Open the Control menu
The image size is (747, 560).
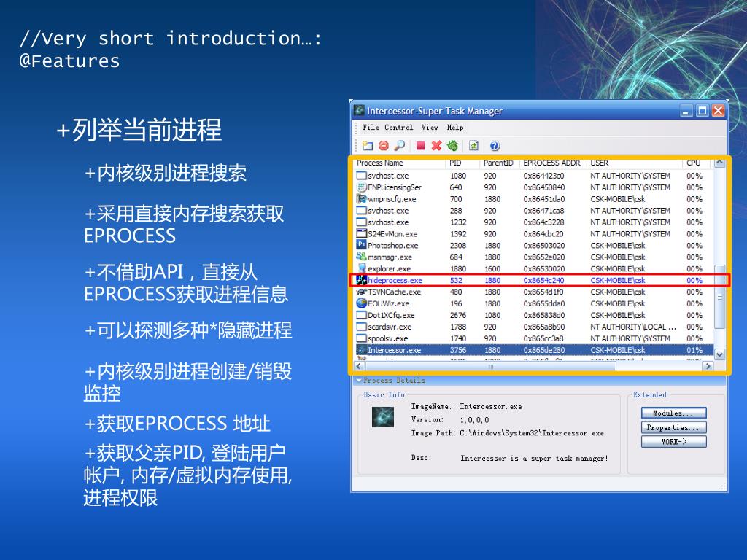tap(398, 128)
